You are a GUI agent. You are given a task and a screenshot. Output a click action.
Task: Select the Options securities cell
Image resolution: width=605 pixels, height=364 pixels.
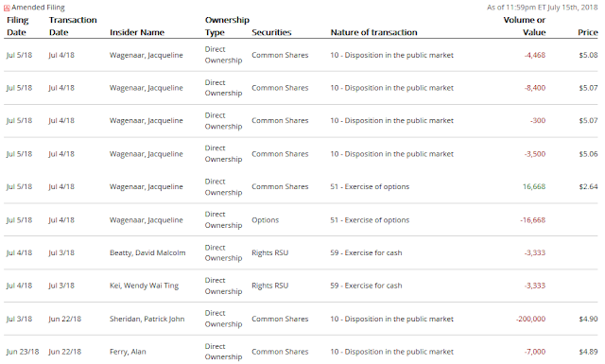265,220
